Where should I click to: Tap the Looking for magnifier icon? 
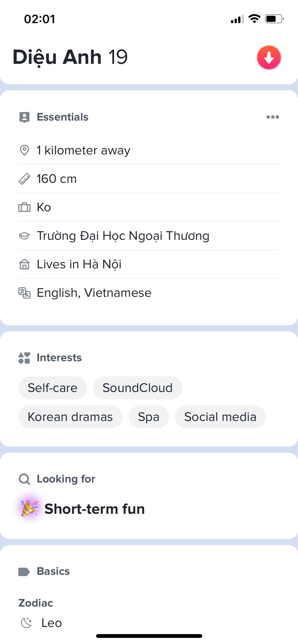[x=24, y=479]
